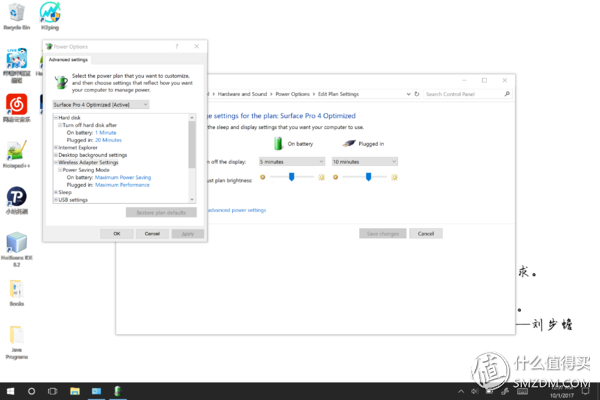This screenshot has width=600, height=400.
Task: Open the On battery display timeout dropdown
Action: pos(292,162)
